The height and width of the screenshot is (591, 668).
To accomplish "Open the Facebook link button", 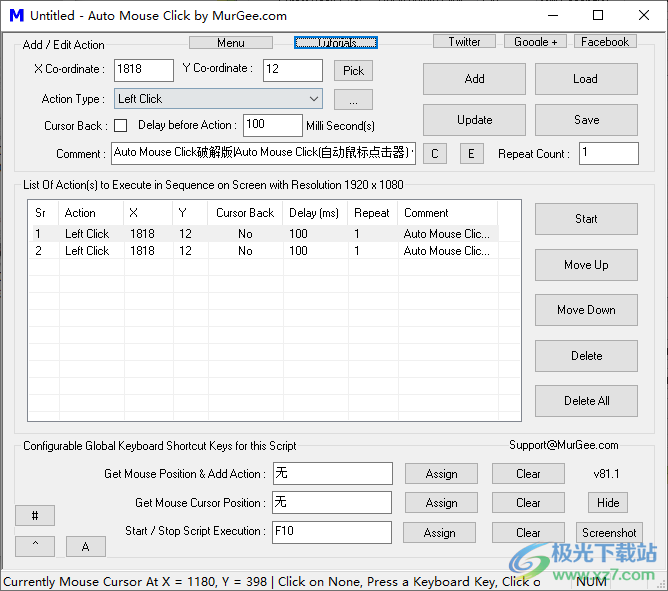I will [605, 42].
